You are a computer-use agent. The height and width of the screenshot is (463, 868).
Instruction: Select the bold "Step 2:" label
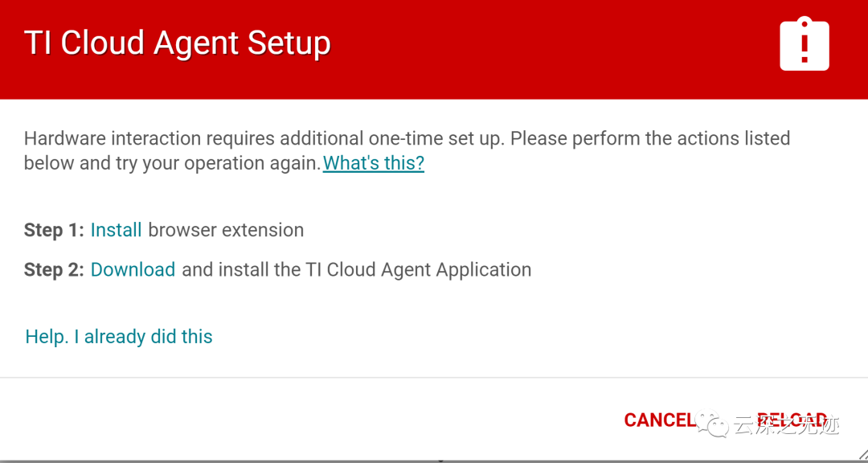point(54,270)
